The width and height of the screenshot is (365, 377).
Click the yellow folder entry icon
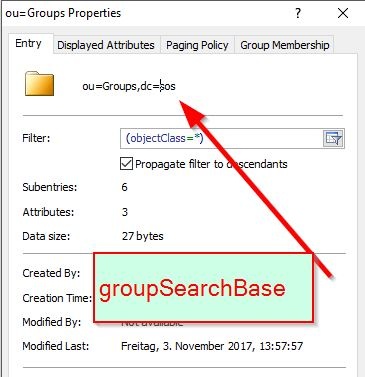(39, 84)
